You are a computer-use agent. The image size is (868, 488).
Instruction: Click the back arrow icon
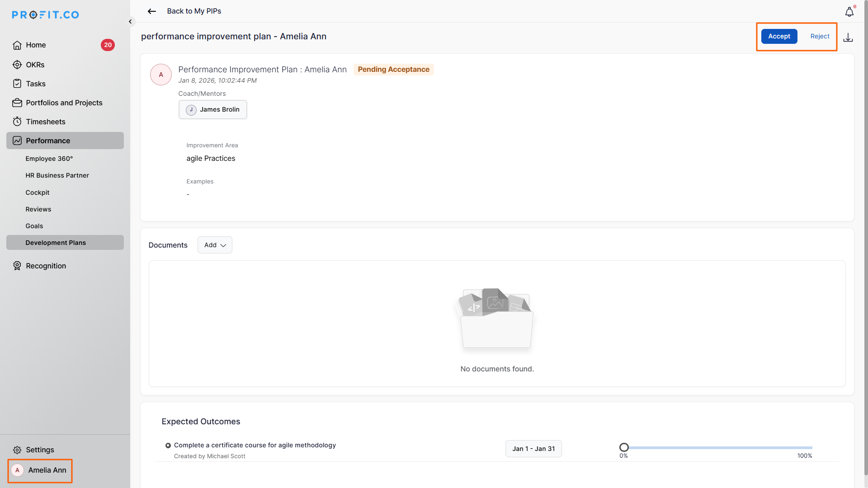click(152, 11)
